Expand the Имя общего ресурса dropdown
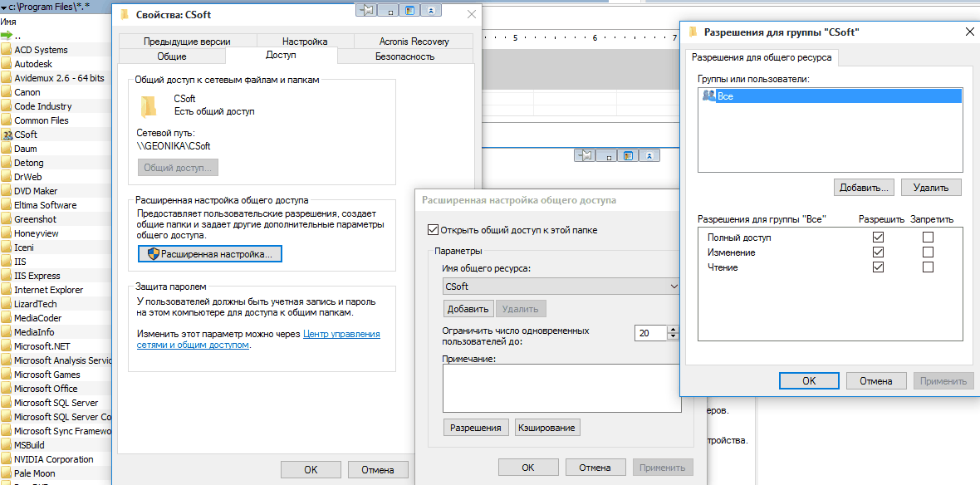Screen dimensions: 980x485 [674, 287]
